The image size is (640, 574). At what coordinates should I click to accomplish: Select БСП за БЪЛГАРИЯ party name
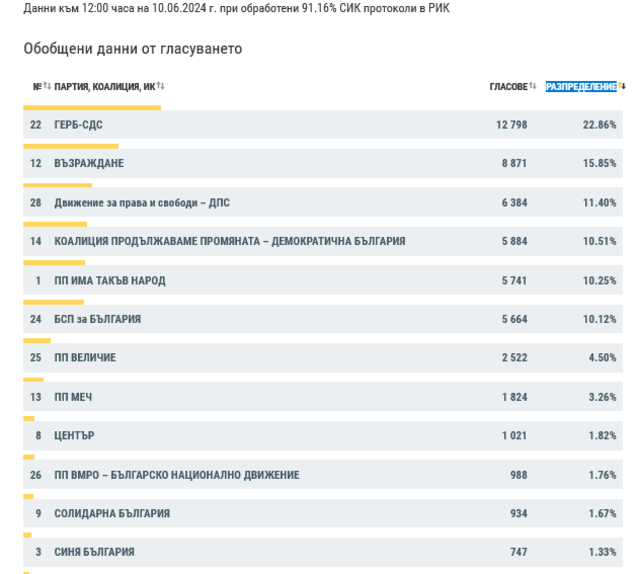[98, 319]
